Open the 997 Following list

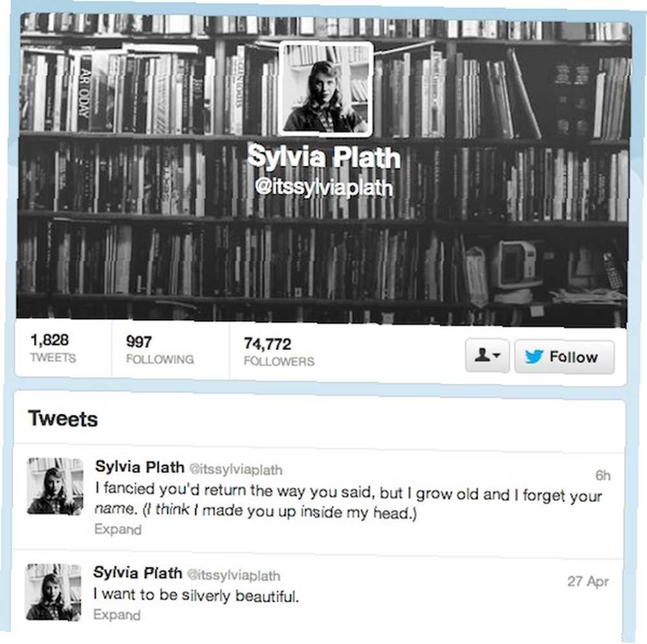160,350
